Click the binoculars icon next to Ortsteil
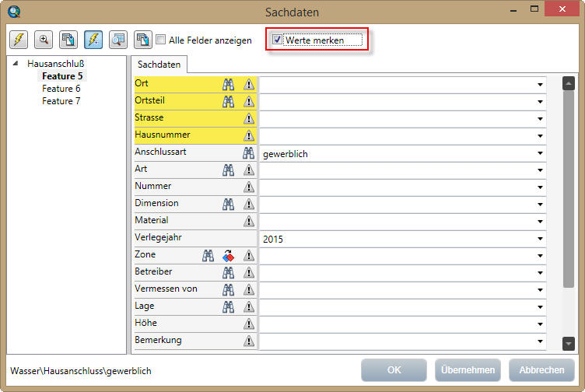 click(229, 101)
